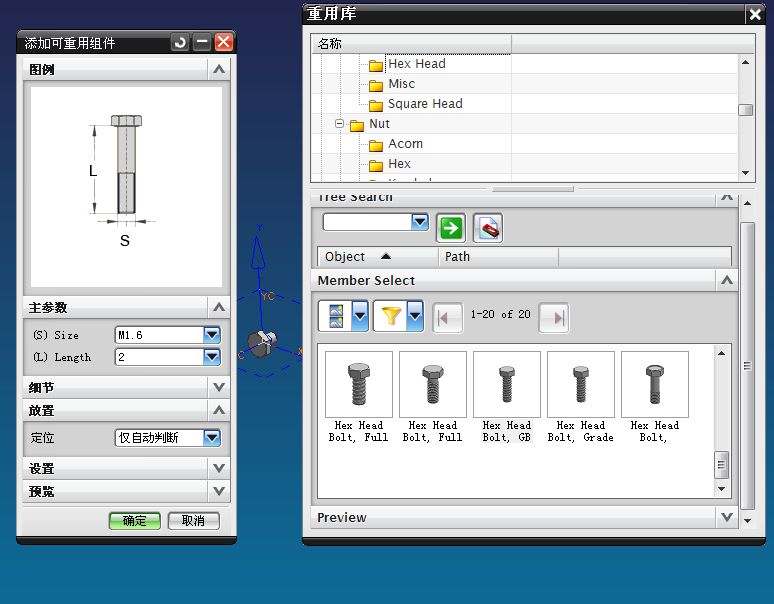Open the (L) Length dropdown

pos(212,356)
